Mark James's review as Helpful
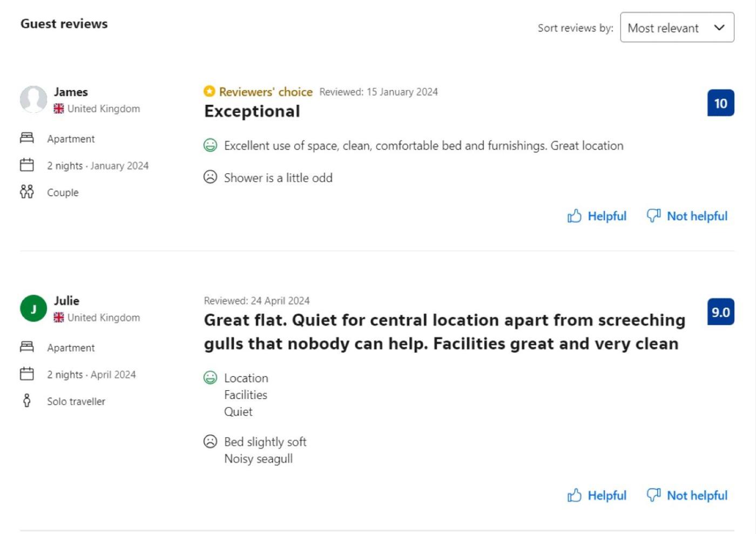 pyautogui.click(x=597, y=216)
